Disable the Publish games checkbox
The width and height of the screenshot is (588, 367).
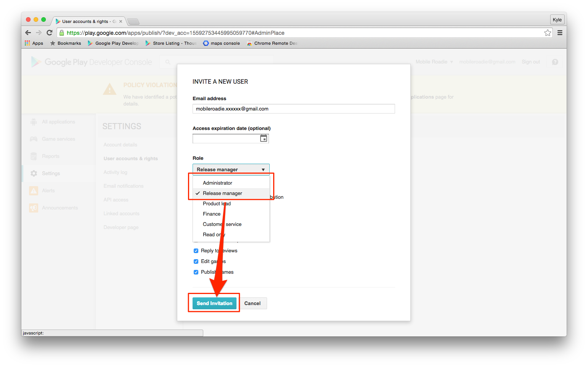(x=196, y=272)
